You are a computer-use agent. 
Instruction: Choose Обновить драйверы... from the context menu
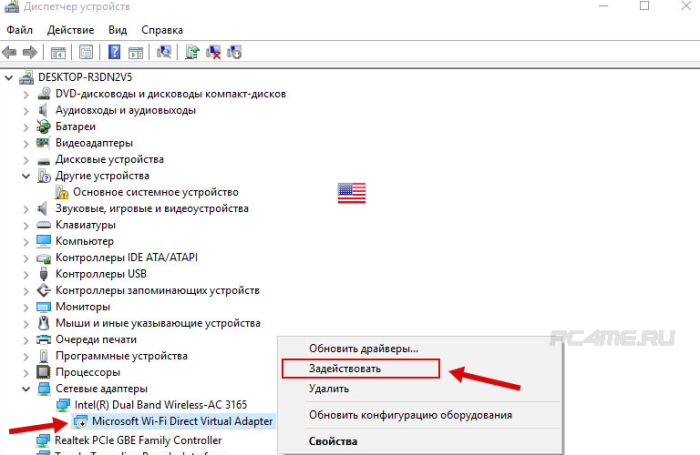pos(363,348)
